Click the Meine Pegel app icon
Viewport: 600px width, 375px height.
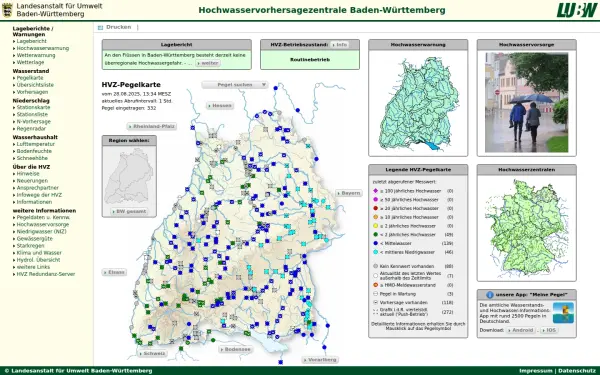point(563,313)
